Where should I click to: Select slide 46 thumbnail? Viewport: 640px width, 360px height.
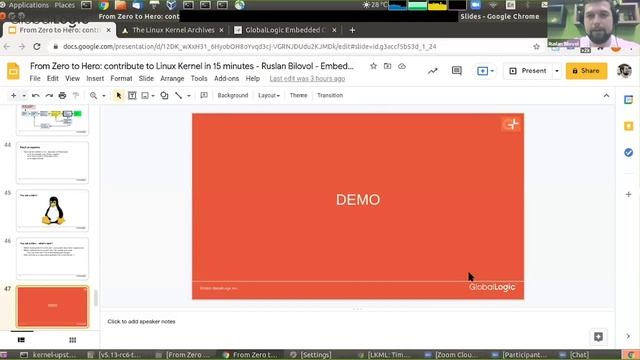click(52, 258)
